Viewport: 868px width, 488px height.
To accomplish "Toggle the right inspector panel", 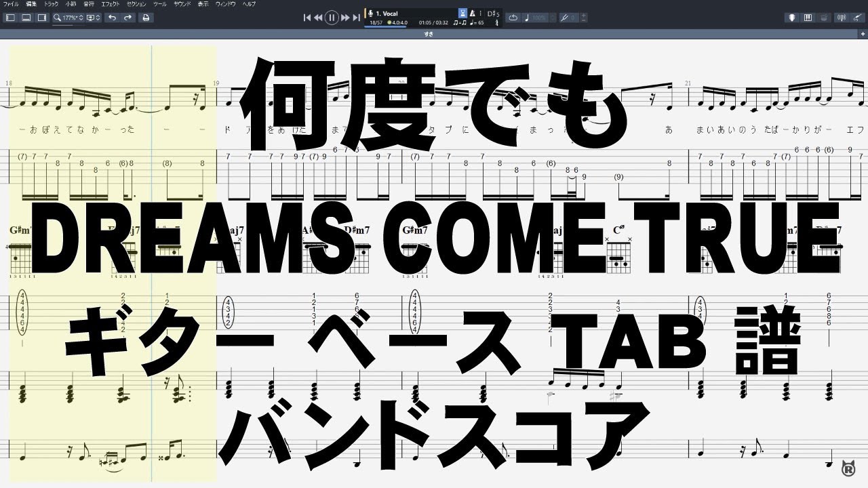I will [x=42, y=18].
